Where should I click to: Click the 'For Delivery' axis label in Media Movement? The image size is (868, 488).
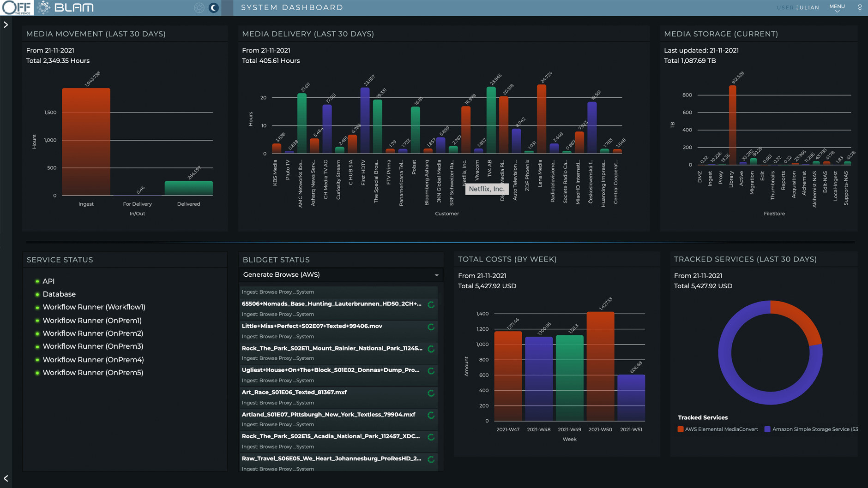[x=137, y=204]
